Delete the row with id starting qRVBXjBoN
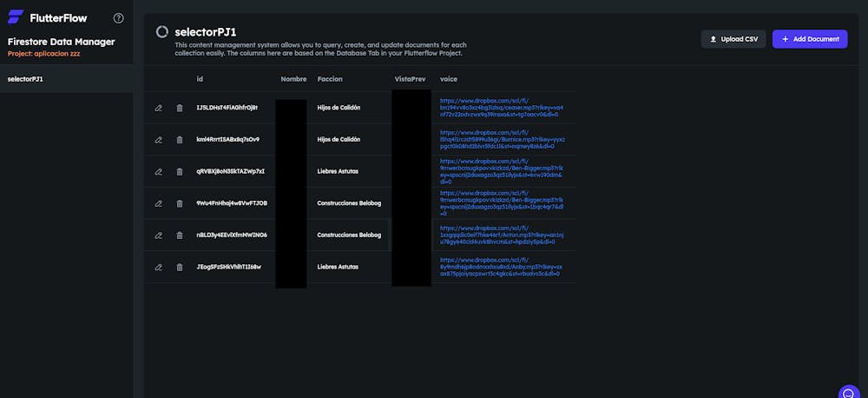 pos(180,171)
